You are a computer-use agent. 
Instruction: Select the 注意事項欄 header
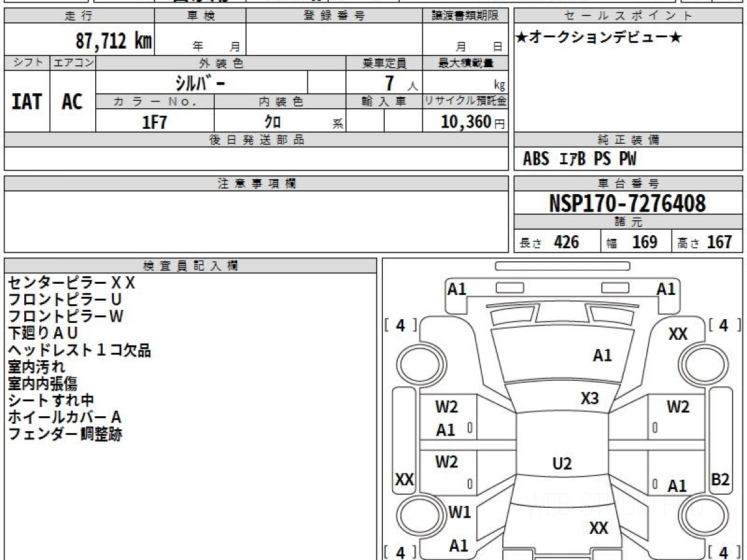point(256,184)
